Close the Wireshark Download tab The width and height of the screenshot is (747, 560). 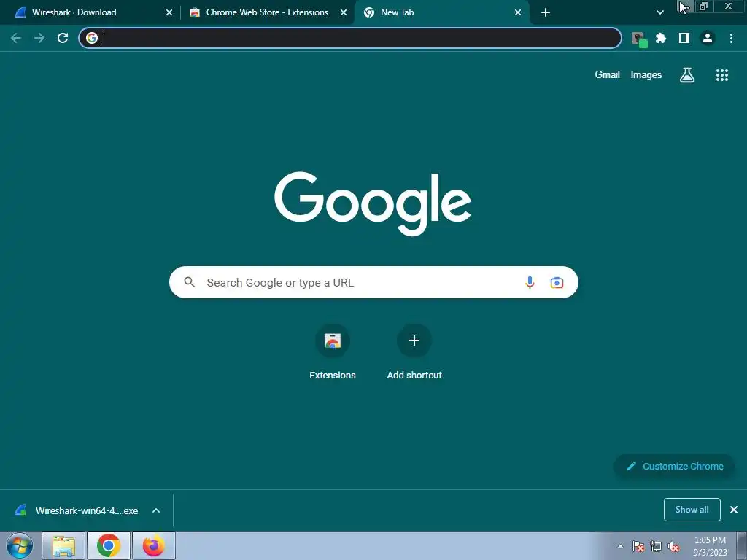point(169,13)
